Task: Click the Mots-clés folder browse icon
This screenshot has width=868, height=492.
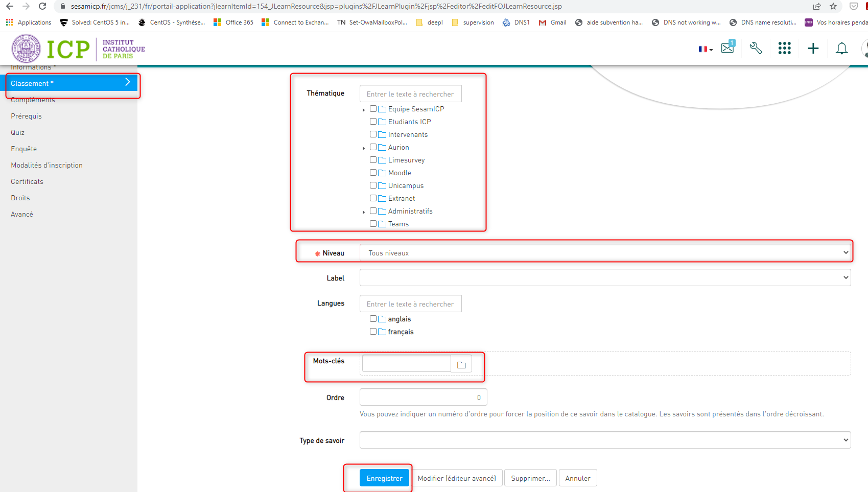Action: (461, 364)
